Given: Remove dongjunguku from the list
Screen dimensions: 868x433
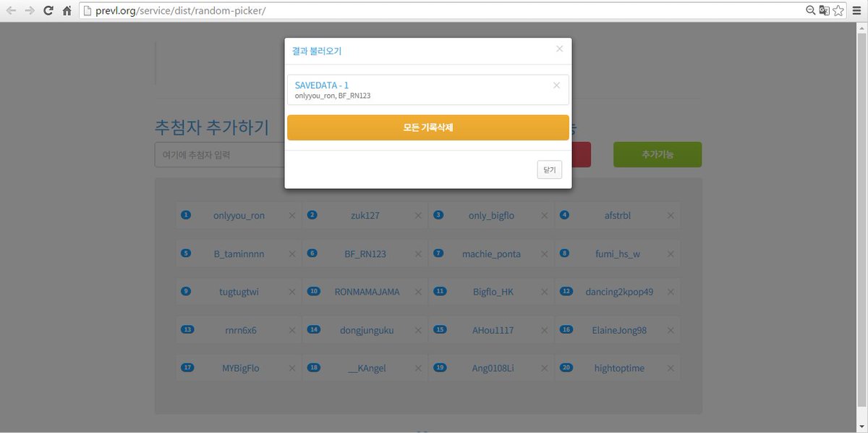Looking at the screenshot, I should pyautogui.click(x=418, y=330).
